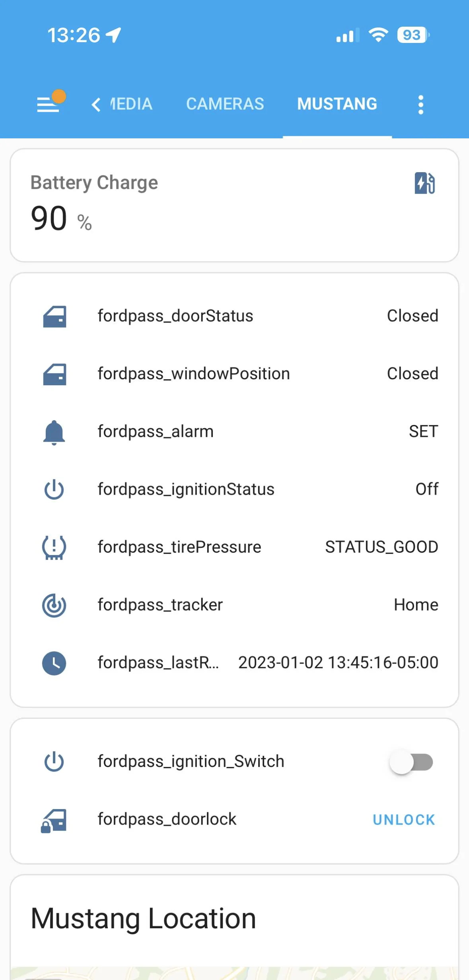Screen dimensions: 469x980
Task: Toggle the fordpass_ignition_Switch switch
Action: [x=411, y=762]
